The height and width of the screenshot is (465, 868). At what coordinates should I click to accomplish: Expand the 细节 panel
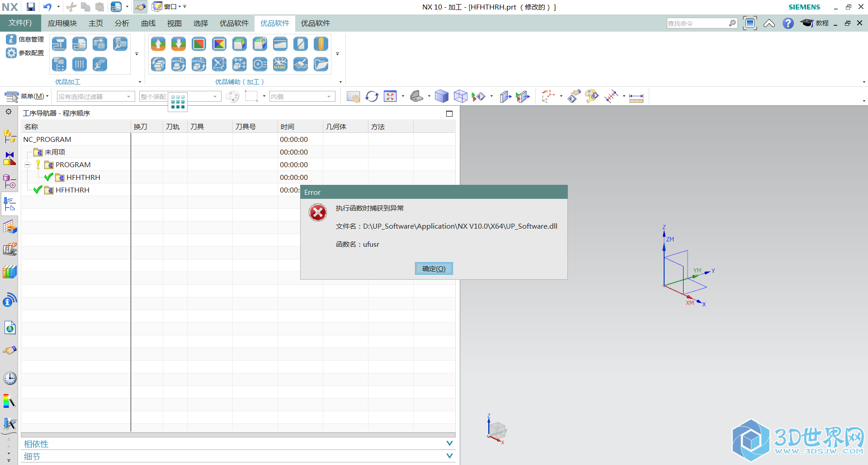(449, 456)
